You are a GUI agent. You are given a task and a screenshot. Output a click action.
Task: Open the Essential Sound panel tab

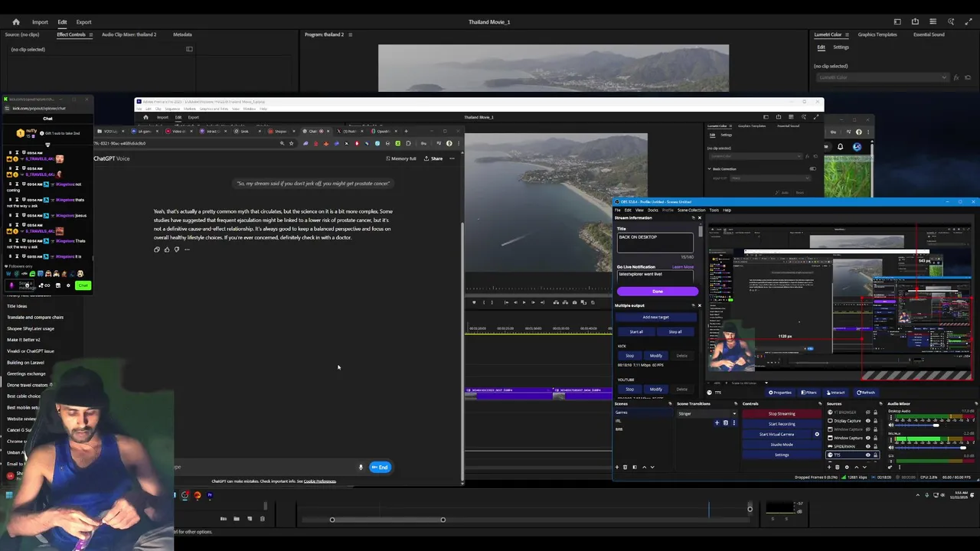coord(929,34)
